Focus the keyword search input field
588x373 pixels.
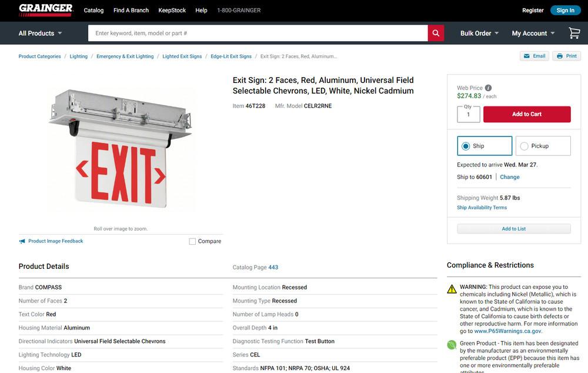[258, 33]
